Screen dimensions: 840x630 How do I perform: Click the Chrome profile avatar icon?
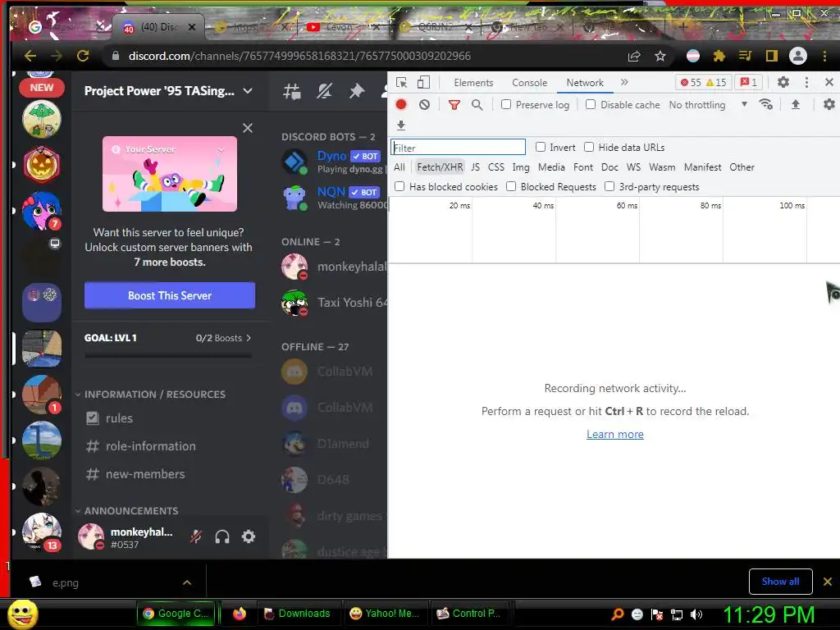click(797, 56)
